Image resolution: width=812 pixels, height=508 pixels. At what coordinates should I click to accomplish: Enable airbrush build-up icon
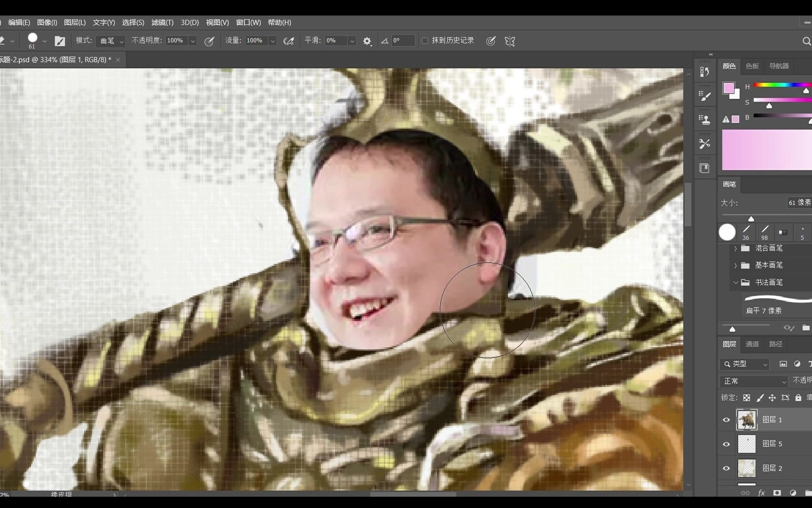click(x=289, y=41)
